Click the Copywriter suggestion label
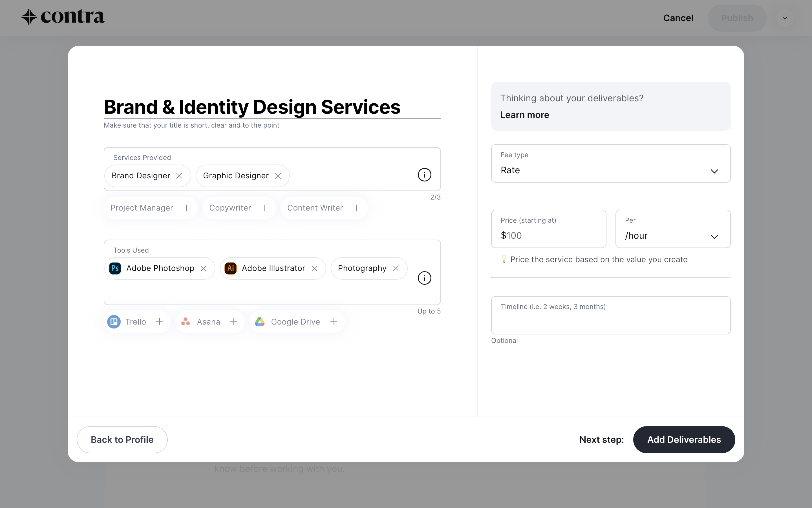 coord(230,208)
